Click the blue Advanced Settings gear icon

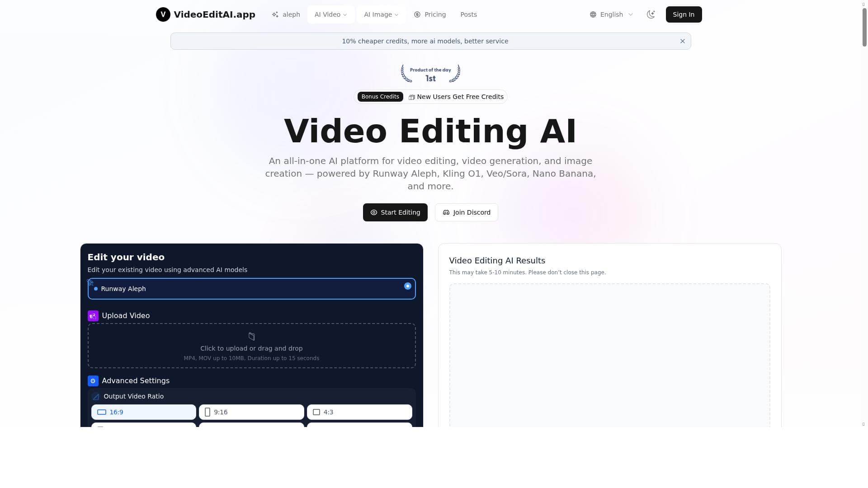point(93,381)
